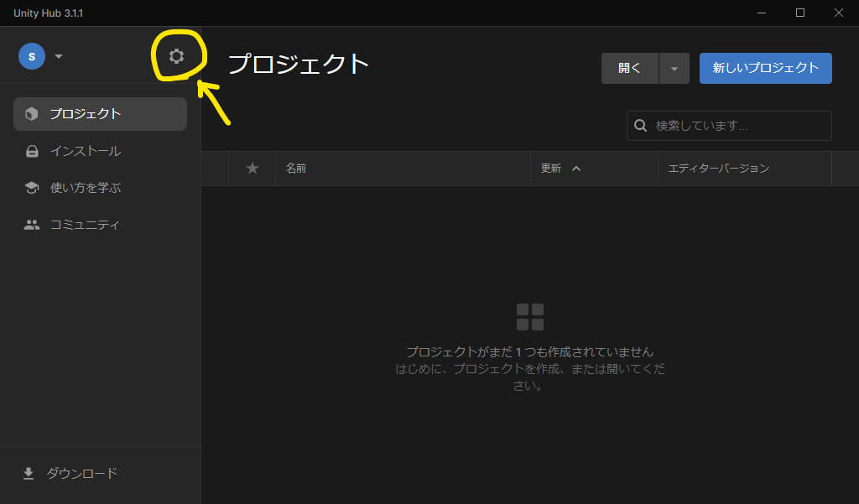Close the Unity Hub window
This screenshot has height=504, width=859.
839,13
